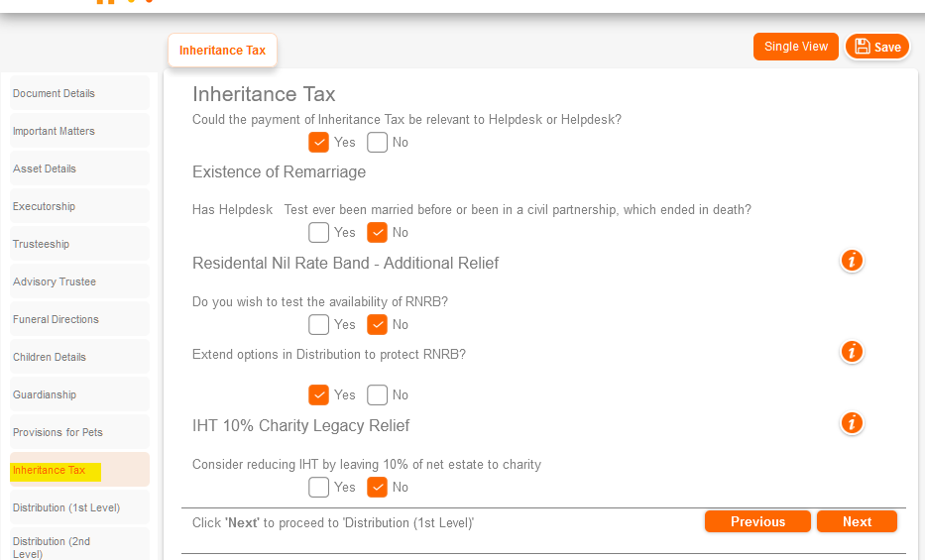Image resolution: width=925 pixels, height=560 pixels.
Task: Click the Save button with disk icon
Action: click(877, 47)
